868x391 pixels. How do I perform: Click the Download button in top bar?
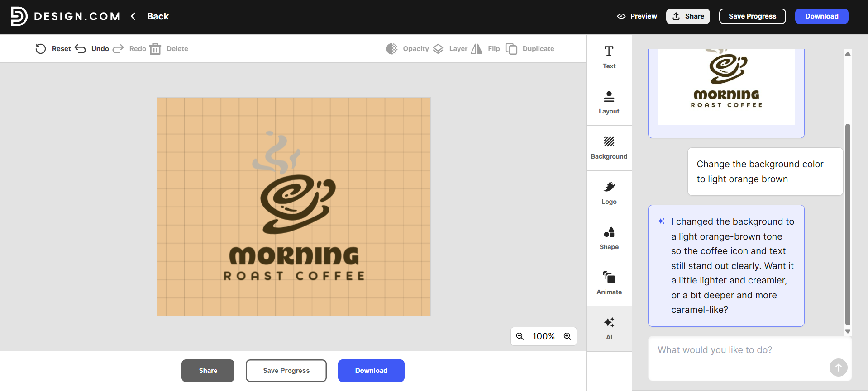821,16
